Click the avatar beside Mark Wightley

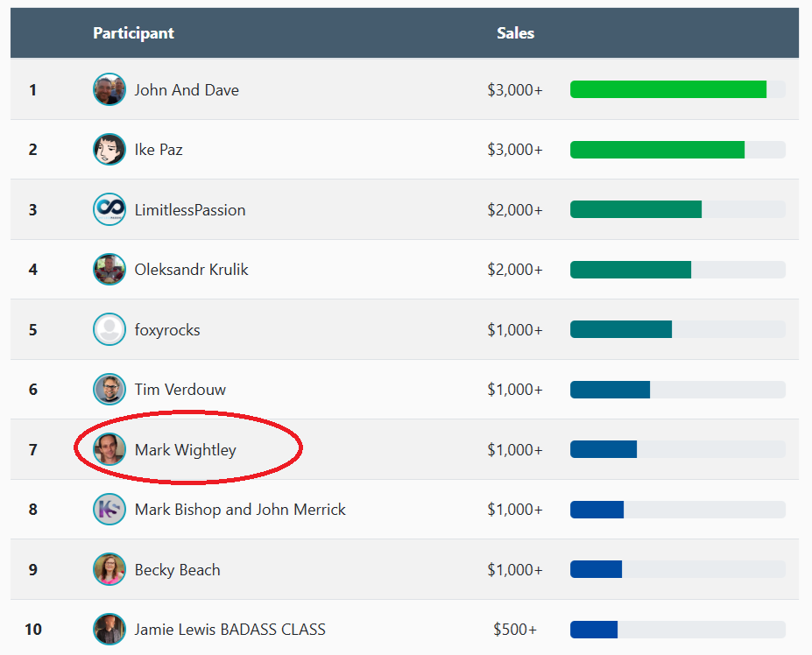tap(109, 449)
